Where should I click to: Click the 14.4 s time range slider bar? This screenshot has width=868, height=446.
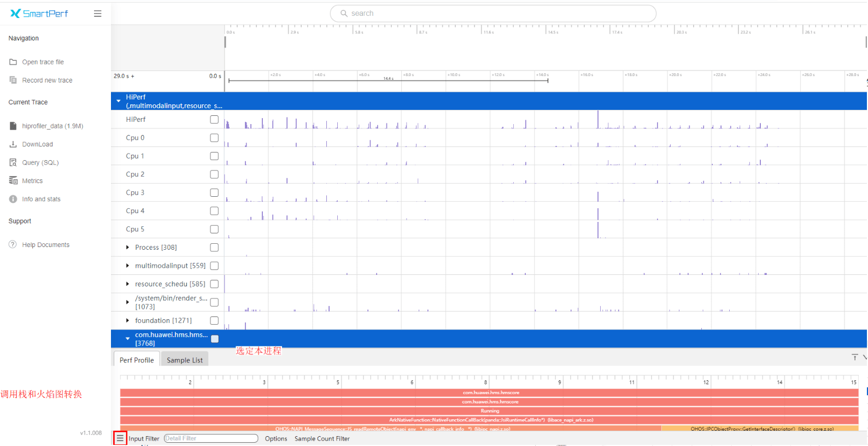click(388, 80)
